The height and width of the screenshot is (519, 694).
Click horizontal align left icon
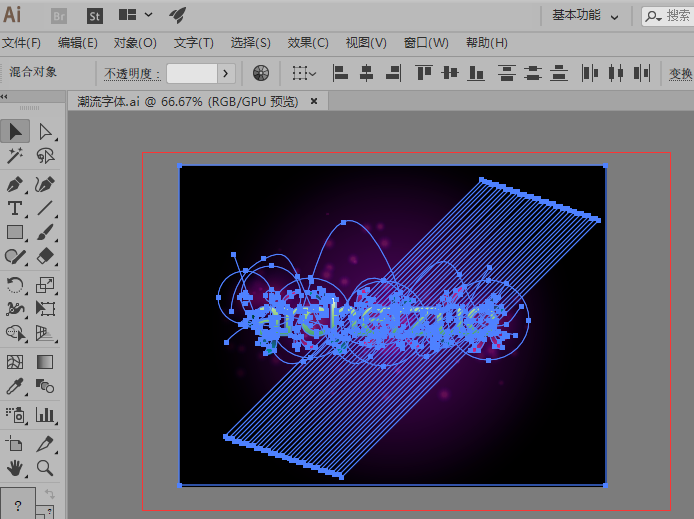340,73
